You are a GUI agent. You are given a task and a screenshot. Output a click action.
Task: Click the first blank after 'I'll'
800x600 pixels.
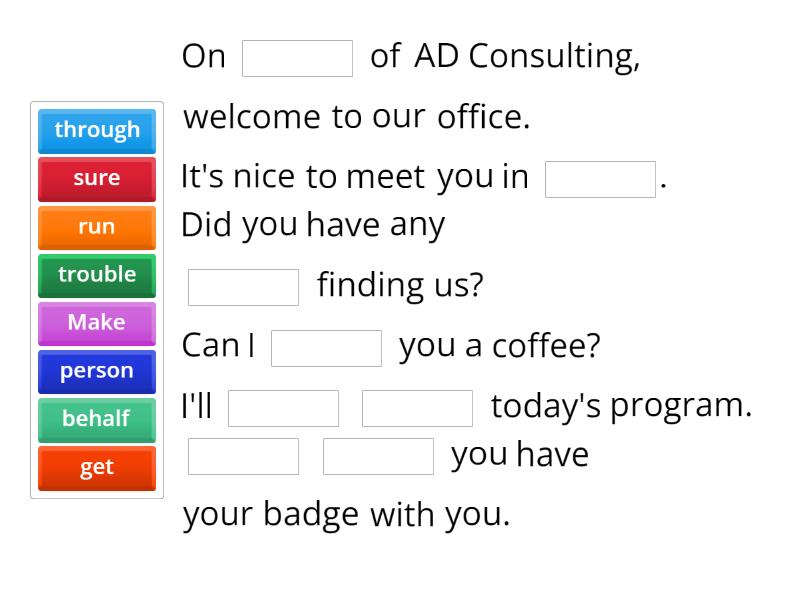[283, 408]
